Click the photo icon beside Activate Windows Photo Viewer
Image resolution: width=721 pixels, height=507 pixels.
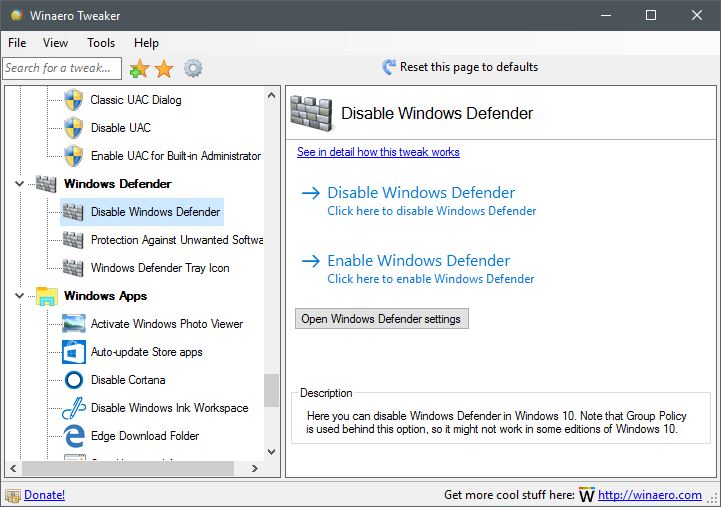pyautogui.click(x=74, y=324)
